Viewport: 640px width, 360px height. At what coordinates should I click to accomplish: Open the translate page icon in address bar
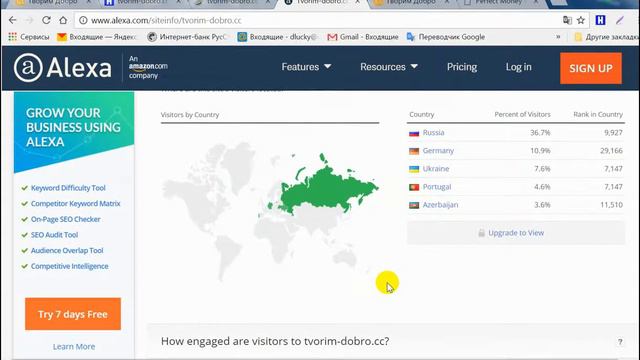coord(567,20)
